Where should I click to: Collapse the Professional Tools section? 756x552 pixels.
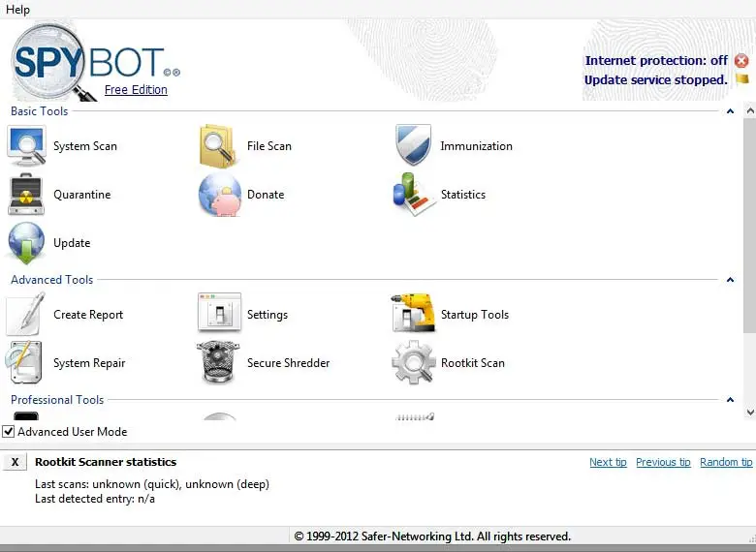[x=730, y=400]
